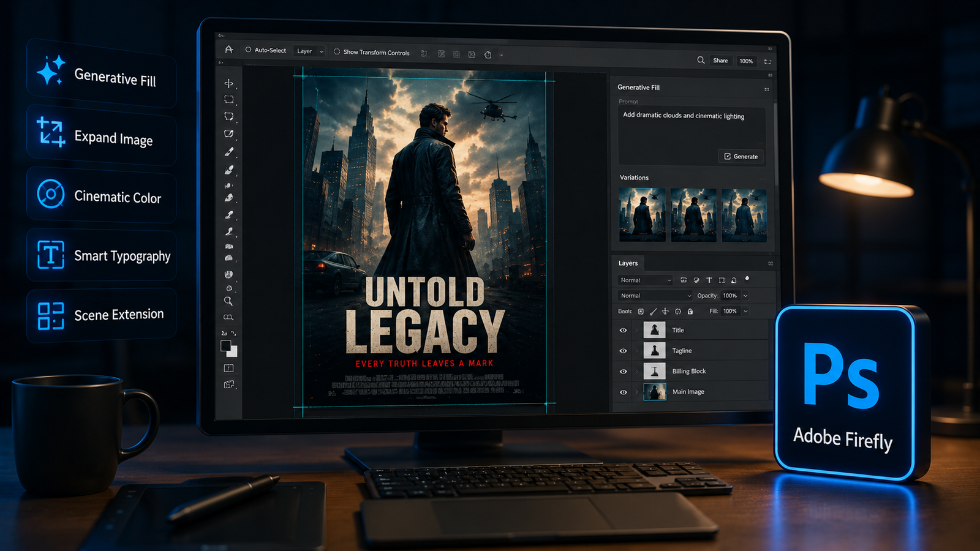Click the Fill 100% value field

730,312
